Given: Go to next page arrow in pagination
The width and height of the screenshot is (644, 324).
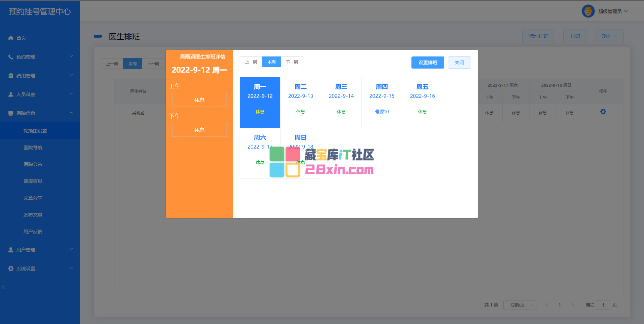Looking at the screenshot, I should [x=573, y=305].
